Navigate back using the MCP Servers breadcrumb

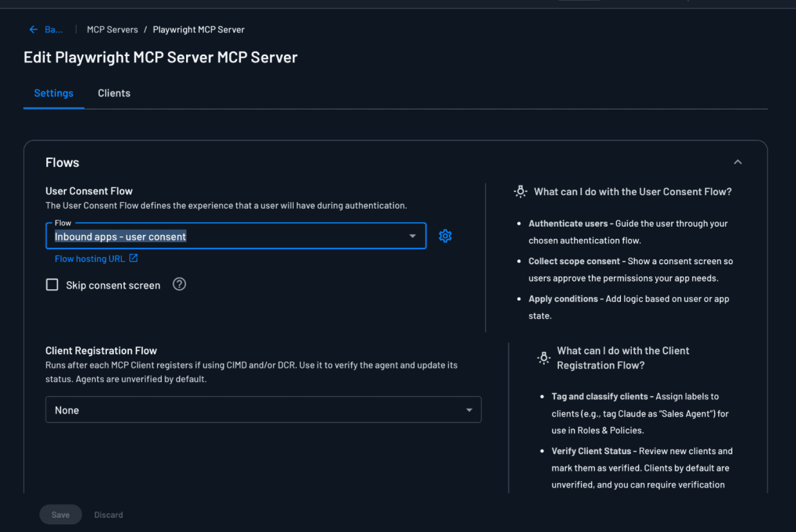(113, 29)
